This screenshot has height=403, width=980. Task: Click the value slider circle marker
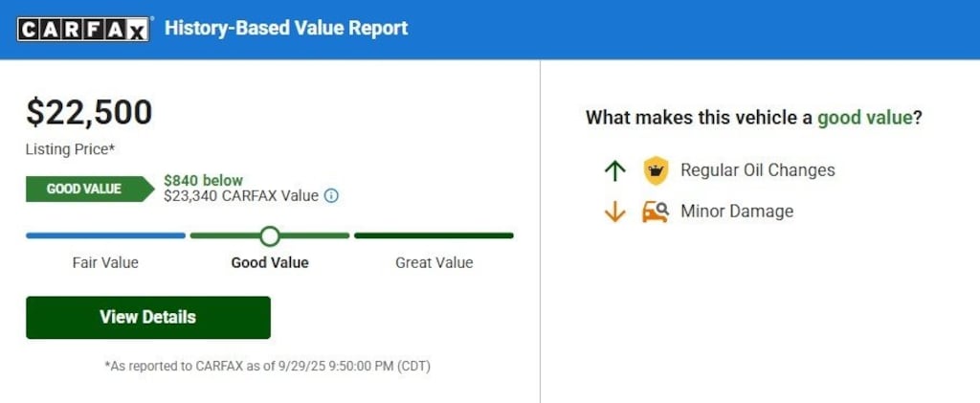270,235
